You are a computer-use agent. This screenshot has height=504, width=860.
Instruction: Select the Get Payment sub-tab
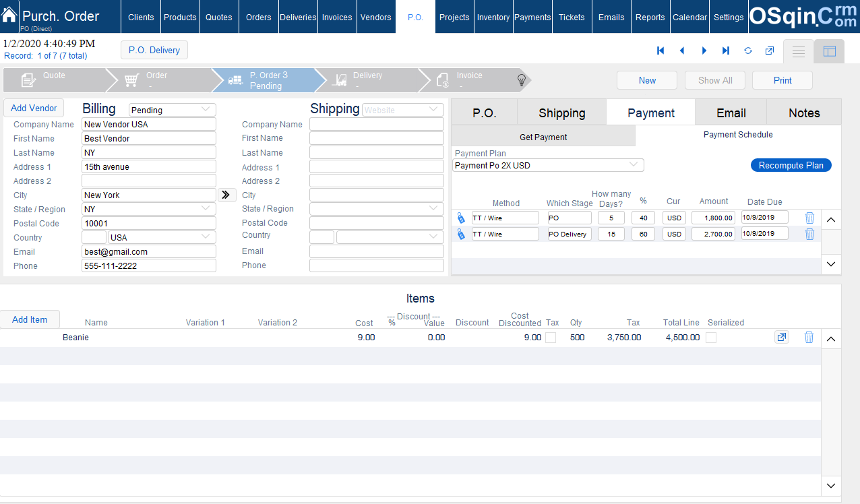click(x=543, y=137)
